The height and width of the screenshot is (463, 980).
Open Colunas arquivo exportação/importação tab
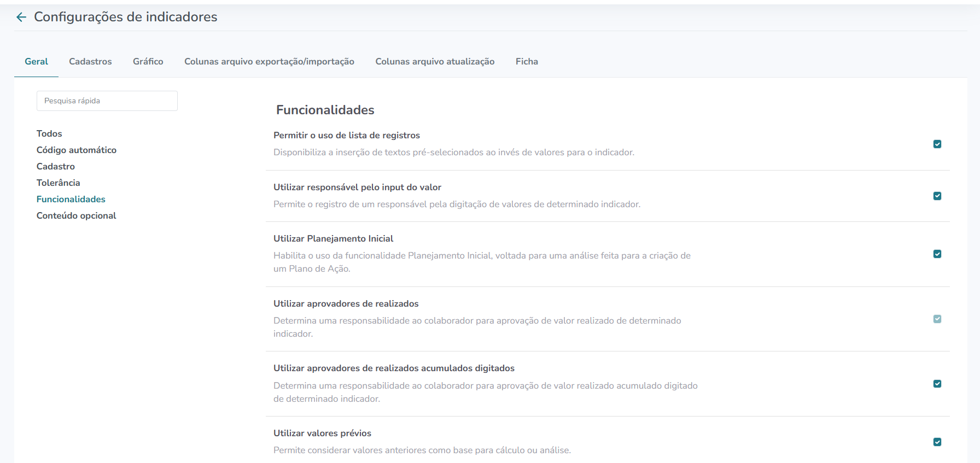pyautogui.click(x=269, y=62)
